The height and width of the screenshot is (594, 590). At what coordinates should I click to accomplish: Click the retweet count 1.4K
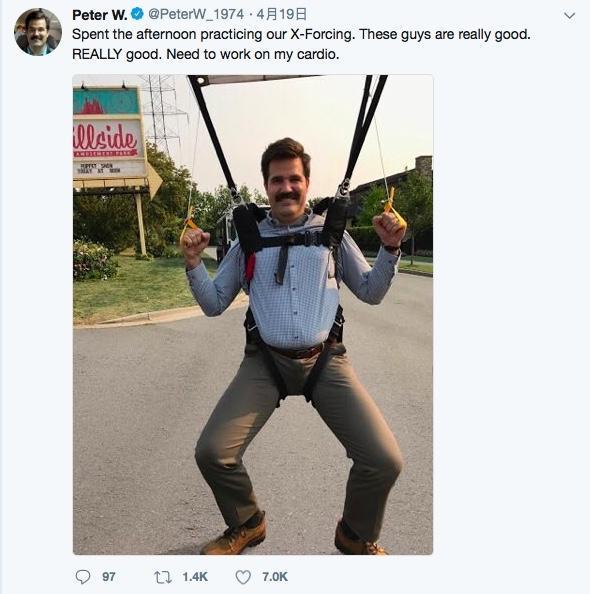point(195,577)
